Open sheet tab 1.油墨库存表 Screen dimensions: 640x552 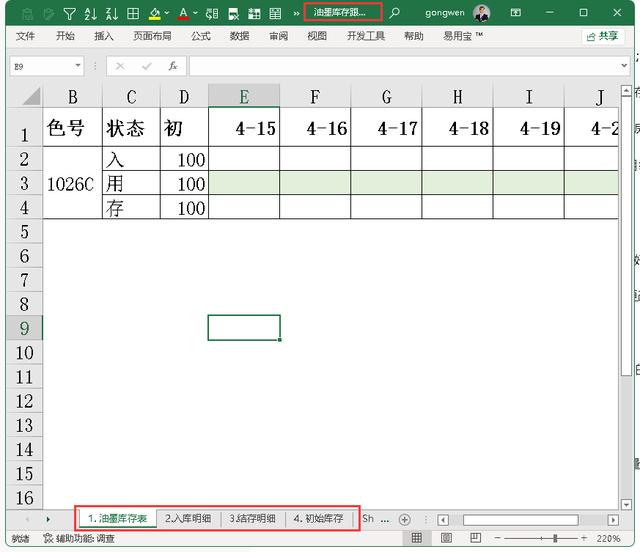[x=117, y=519]
